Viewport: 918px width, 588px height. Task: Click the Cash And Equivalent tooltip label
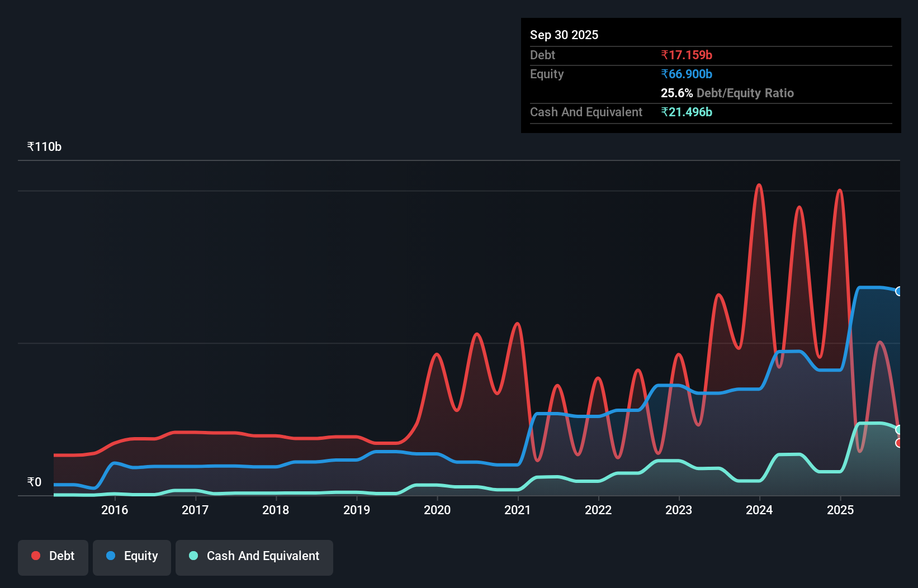pos(586,112)
